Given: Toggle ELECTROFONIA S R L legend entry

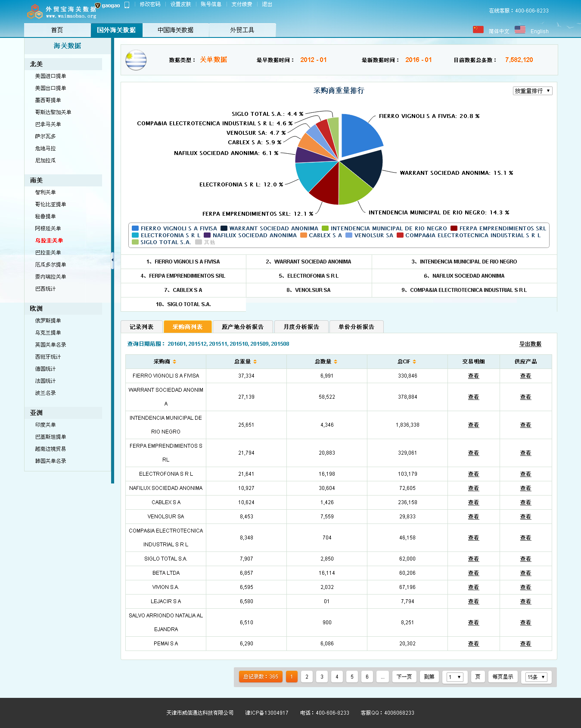Looking at the screenshot, I should pyautogui.click(x=166, y=235).
